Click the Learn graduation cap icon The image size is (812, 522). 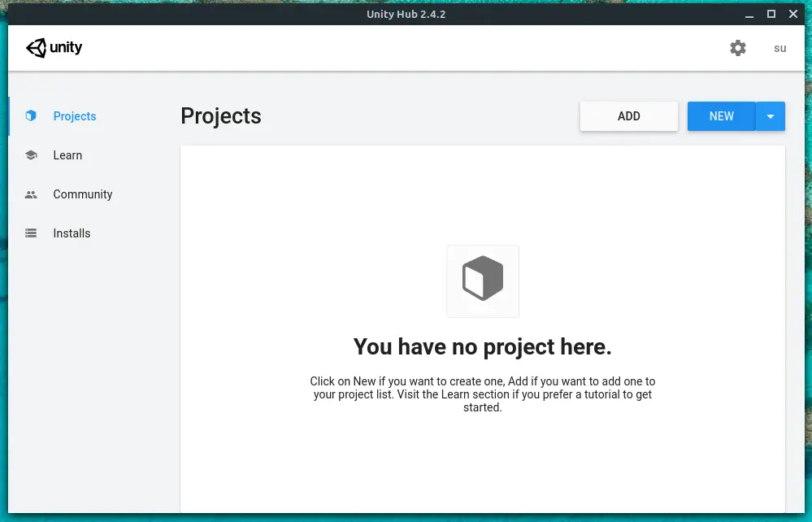pyautogui.click(x=31, y=154)
